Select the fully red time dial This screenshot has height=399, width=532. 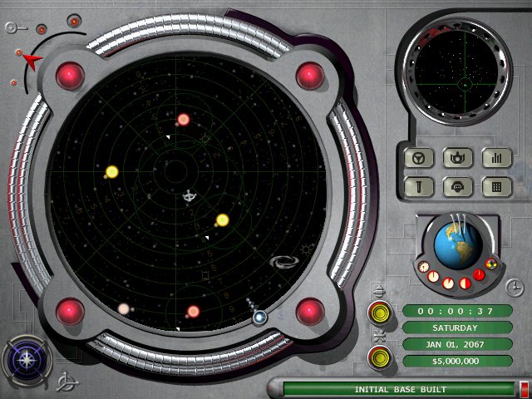click(x=479, y=275)
